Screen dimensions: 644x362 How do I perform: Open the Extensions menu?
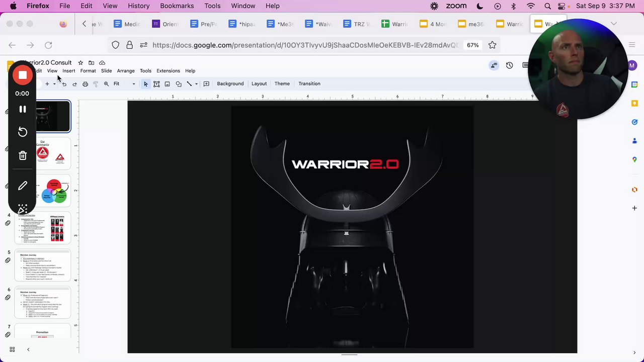coord(168,71)
